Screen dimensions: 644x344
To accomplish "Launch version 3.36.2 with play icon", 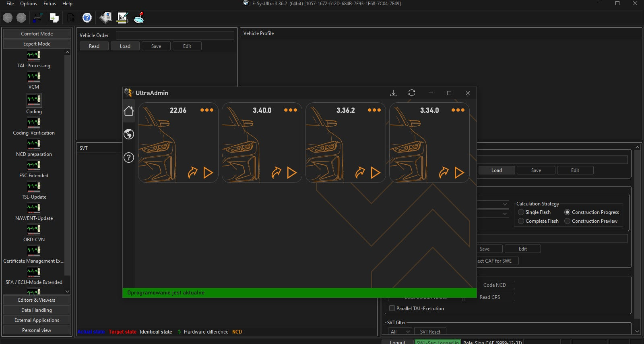I will pos(376,173).
